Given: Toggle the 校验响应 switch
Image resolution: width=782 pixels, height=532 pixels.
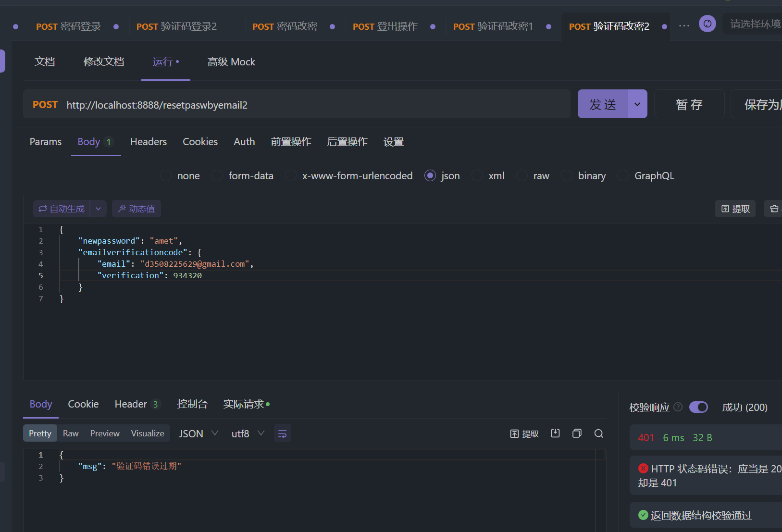Looking at the screenshot, I should tap(698, 407).
